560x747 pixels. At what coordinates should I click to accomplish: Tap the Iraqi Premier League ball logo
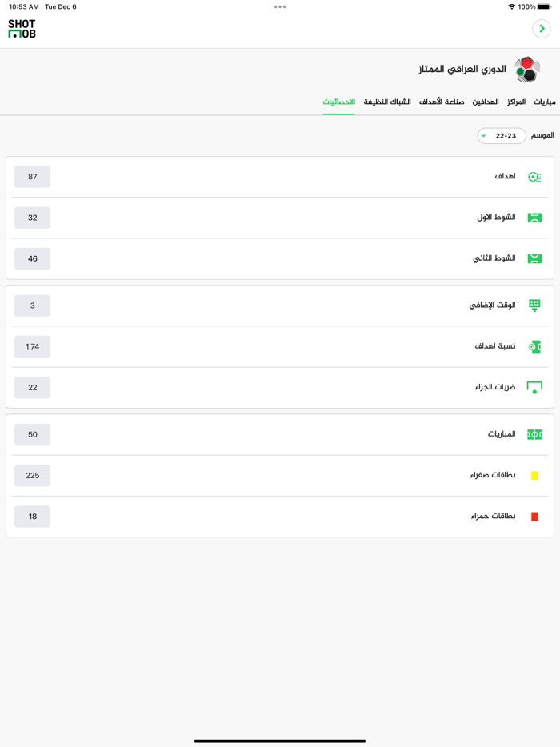tap(527, 70)
